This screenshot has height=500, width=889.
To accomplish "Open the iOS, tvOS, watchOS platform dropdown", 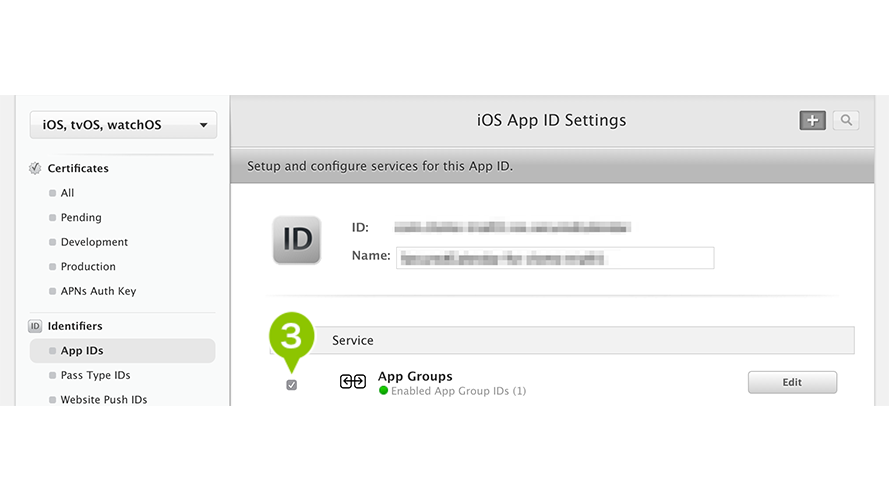I will [123, 125].
